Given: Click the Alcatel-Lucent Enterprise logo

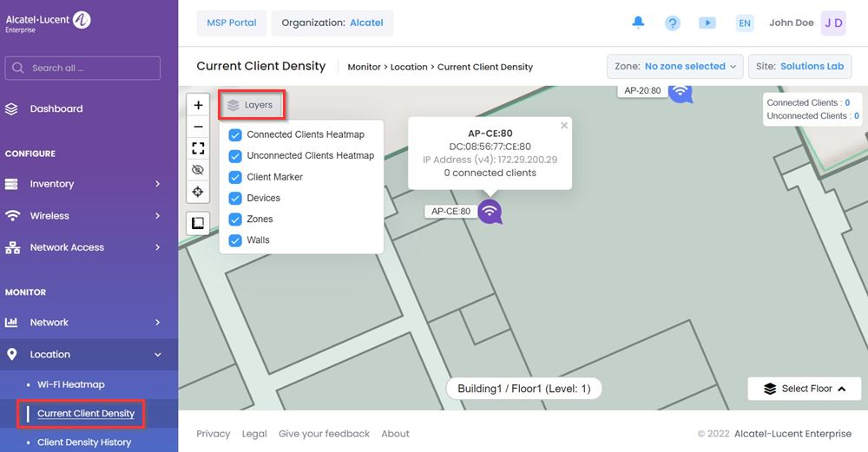Looking at the screenshot, I should 48,23.
